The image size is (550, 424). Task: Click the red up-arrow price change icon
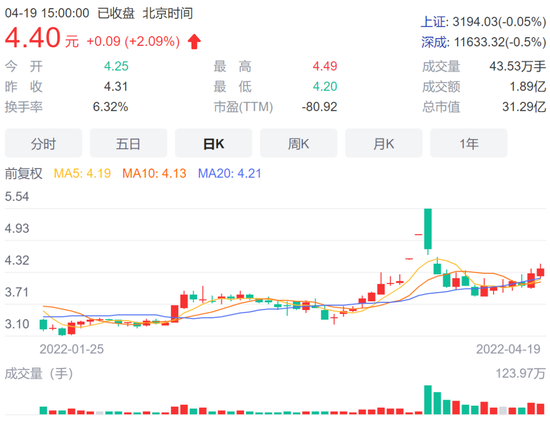(194, 42)
